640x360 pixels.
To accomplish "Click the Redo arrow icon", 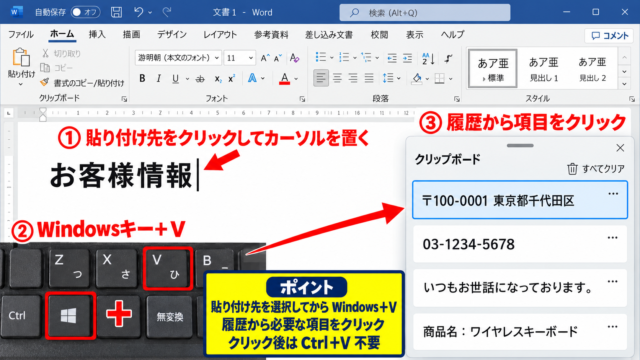I will [x=167, y=12].
